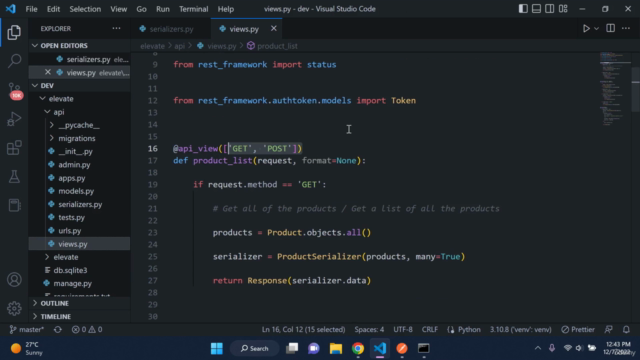The height and width of the screenshot is (360, 640).
Task: Open the Testing flask view
Action: tap(14, 177)
